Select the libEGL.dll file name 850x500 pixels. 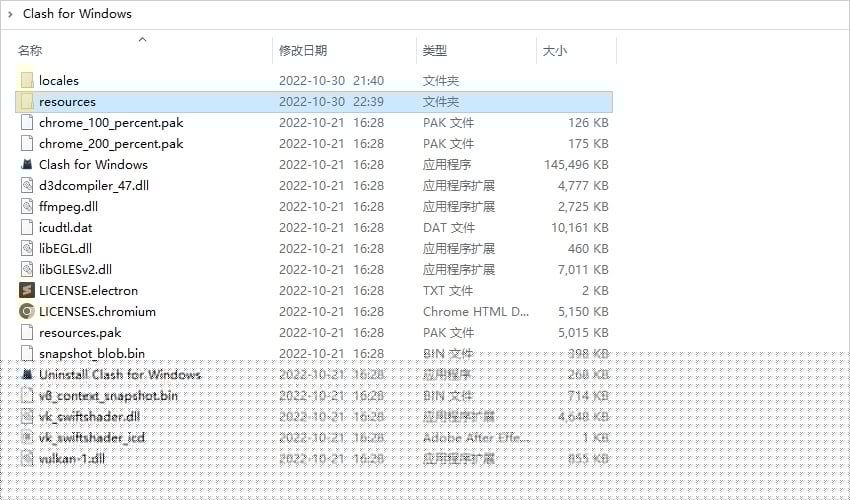(x=66, y=248)
